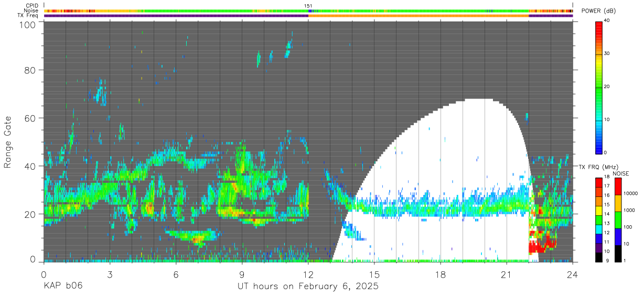Screen dimensions: 644x297
Task: Click the 3 label on the UT hours axis
Action: coord(110,274)
